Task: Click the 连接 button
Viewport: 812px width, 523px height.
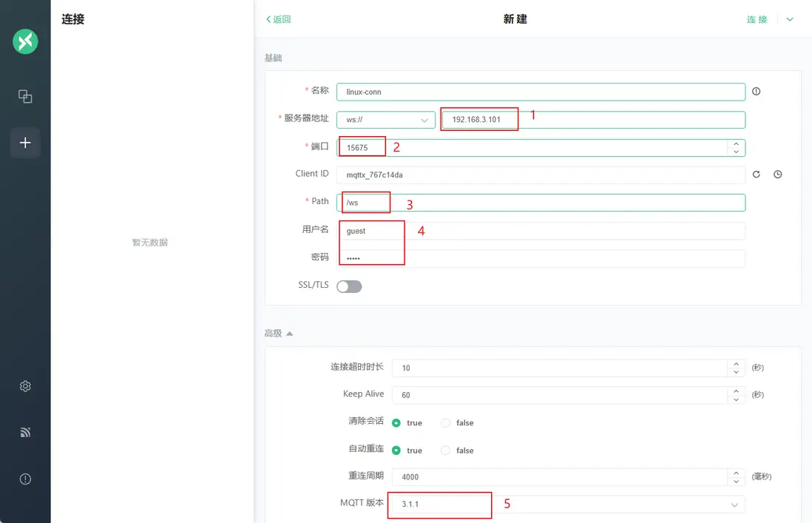Action: [x=757, y=19]
